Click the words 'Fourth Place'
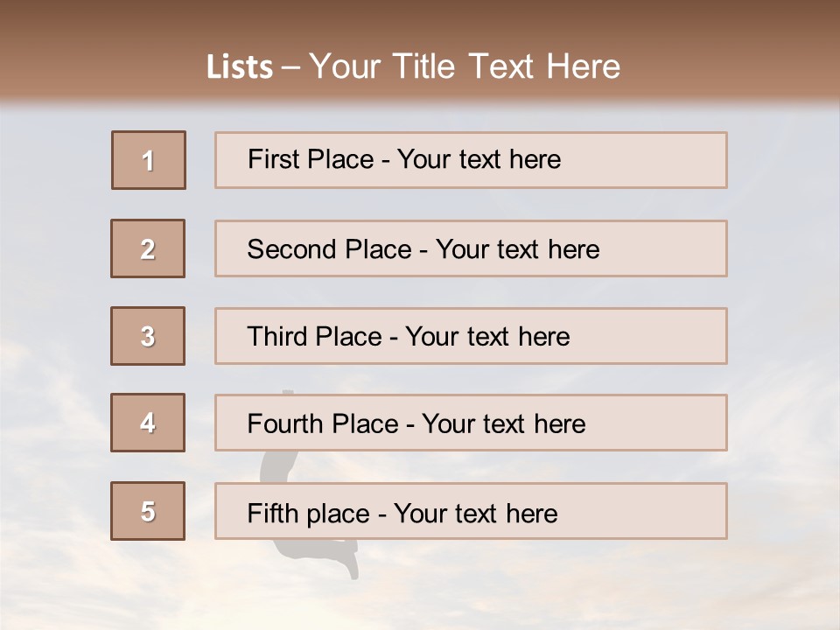 (322, 424)
